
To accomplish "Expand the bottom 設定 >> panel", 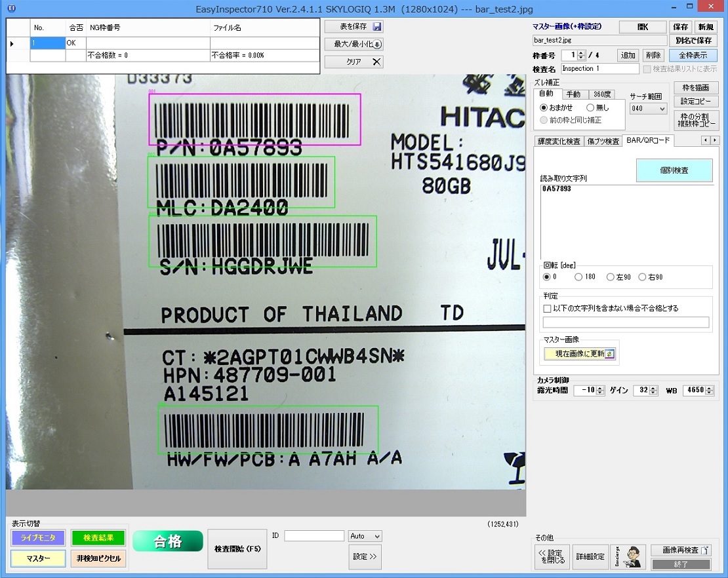I will point(365,556).
